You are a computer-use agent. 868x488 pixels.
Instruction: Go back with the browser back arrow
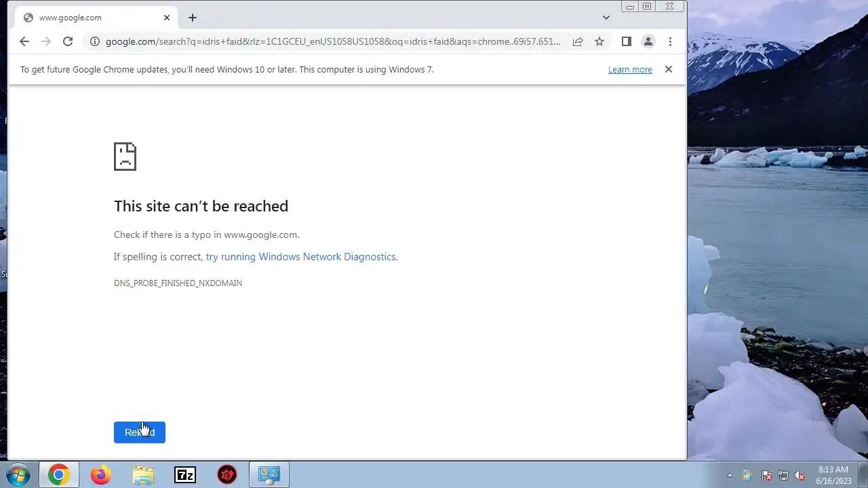pyautogui.click(x=24, y=41)
